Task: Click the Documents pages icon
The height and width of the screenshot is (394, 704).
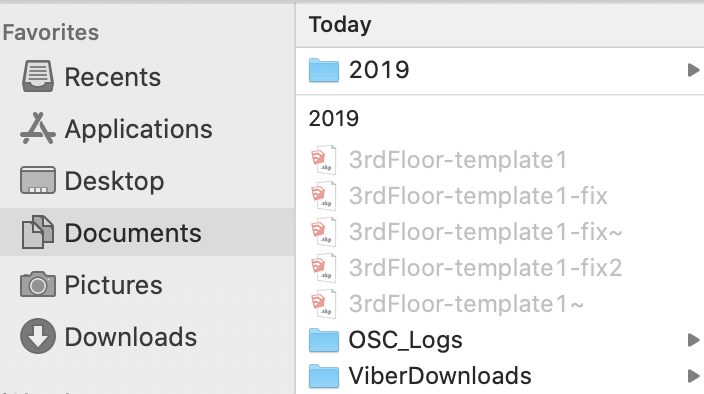Action: pyautogui.click(x=38, y=232)
